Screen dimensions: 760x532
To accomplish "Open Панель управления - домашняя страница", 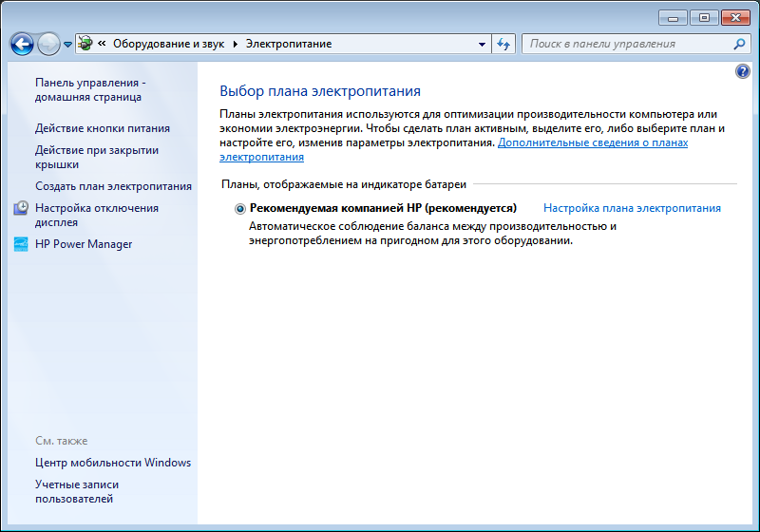I will click(x=90, y=89).
